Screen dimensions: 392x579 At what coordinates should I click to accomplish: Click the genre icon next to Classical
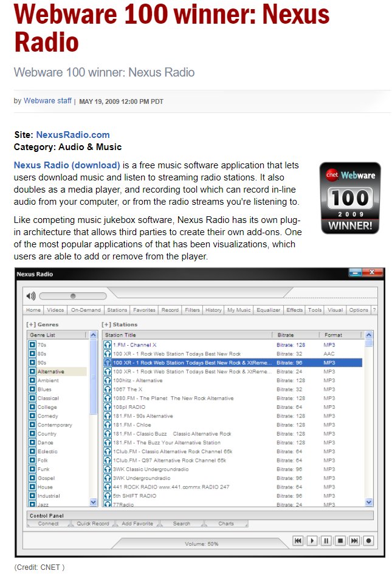pos(32,398)
